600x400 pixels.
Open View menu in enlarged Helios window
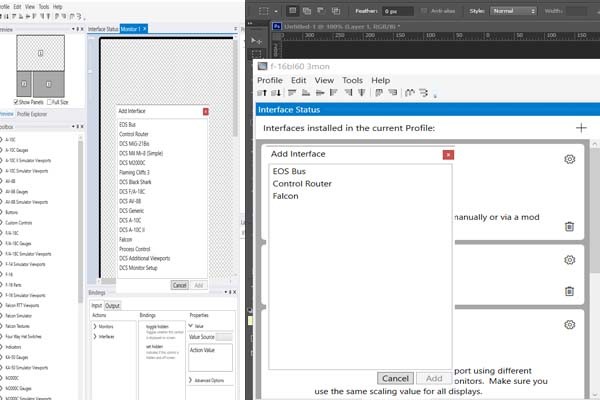click(324, 80)
